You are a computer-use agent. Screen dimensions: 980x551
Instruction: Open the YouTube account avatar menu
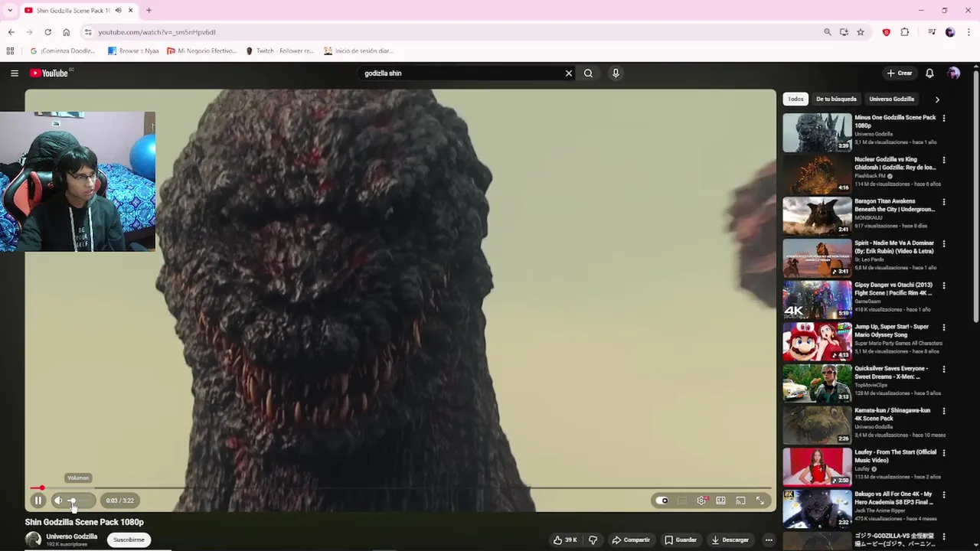tap(953, 73)
